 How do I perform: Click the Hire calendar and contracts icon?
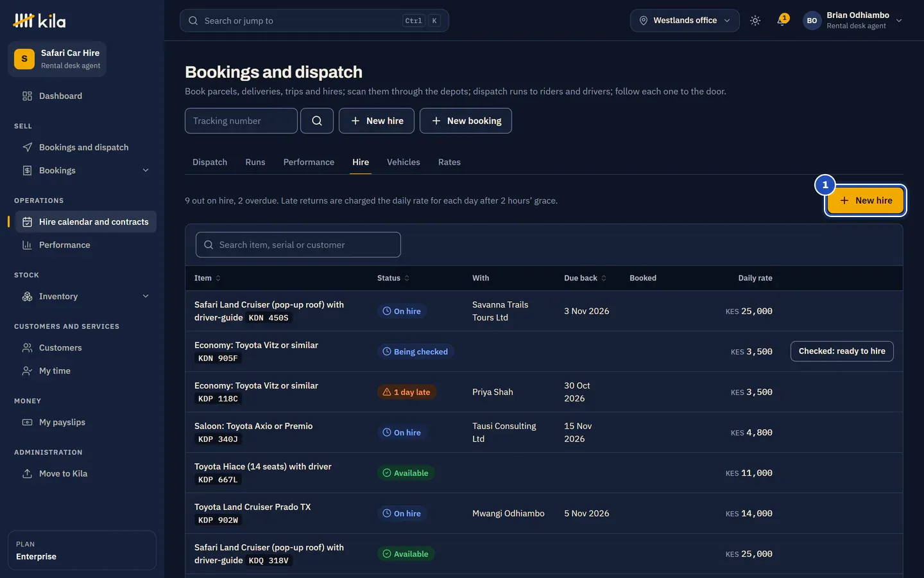[x=27, y=222]
